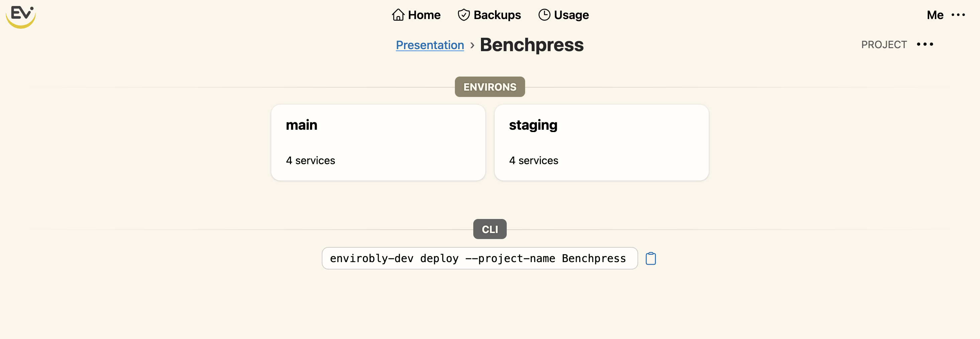
Task: Click the CLI section badge
Action: (490, 229)
